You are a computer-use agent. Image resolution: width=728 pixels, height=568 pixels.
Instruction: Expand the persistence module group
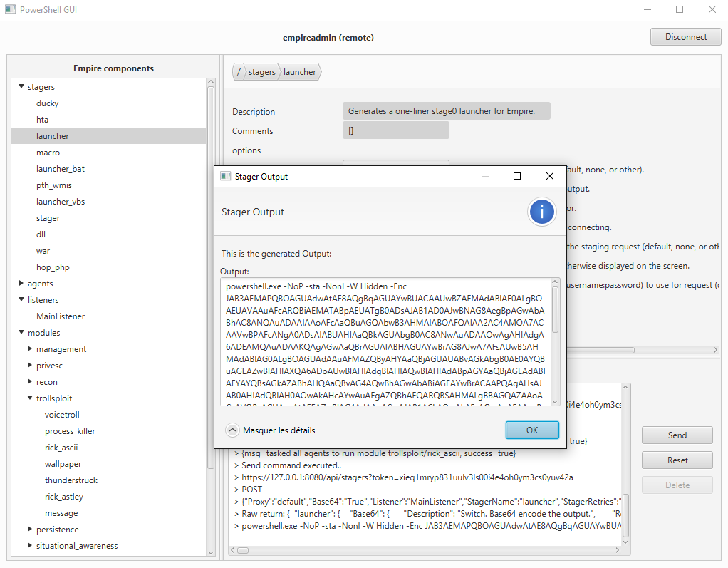tap(30, 529)
